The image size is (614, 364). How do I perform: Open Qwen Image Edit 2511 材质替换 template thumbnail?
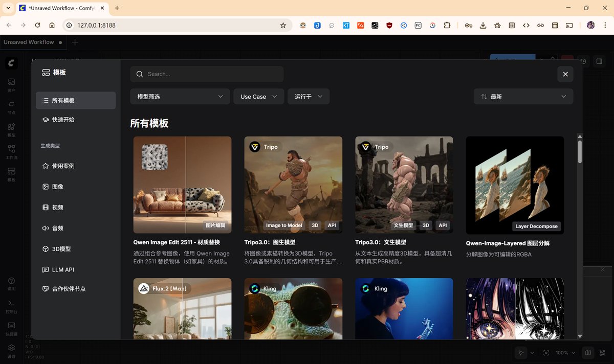click(x=182, y=185)
